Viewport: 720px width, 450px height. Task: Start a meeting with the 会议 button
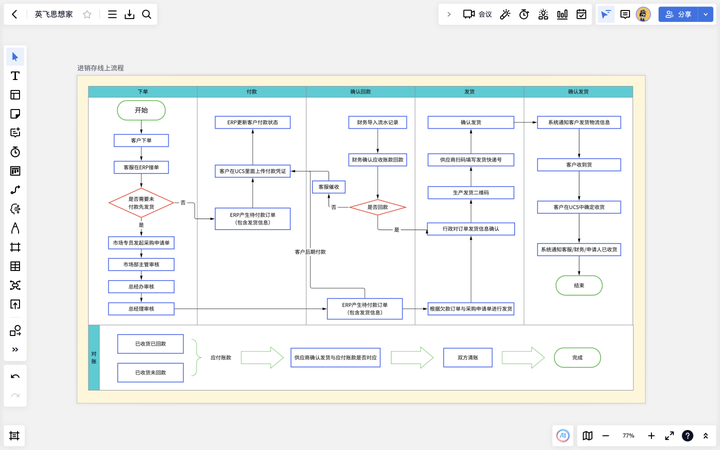point(478,14)
